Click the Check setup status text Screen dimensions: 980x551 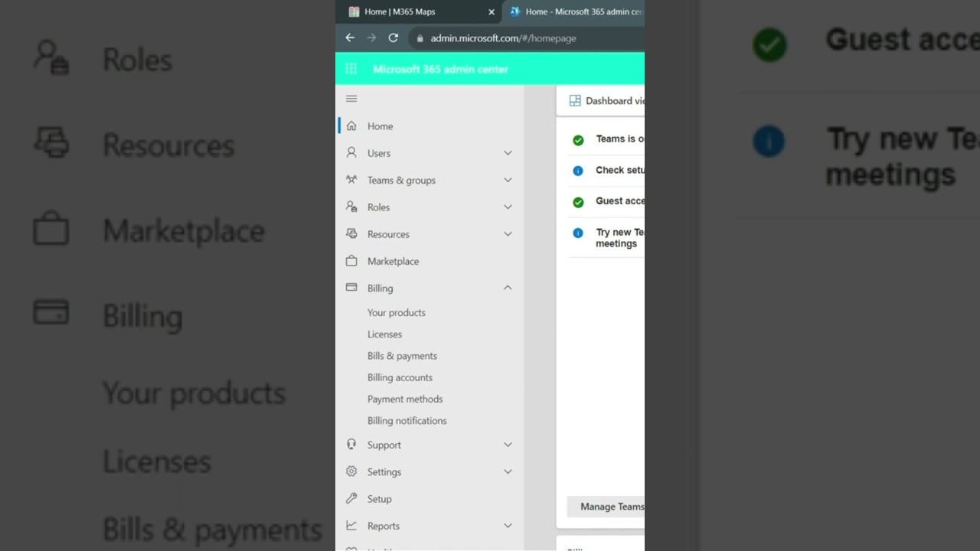(620, 170)
